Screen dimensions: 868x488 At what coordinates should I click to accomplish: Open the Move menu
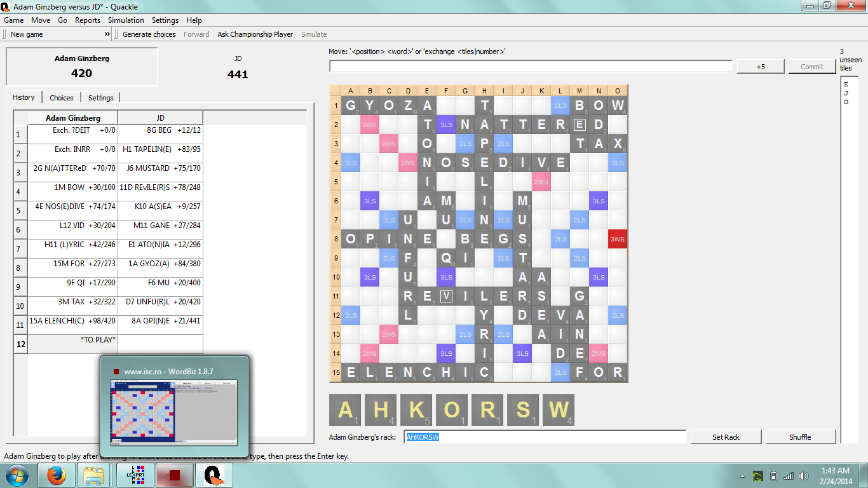(x=41, y=20)
